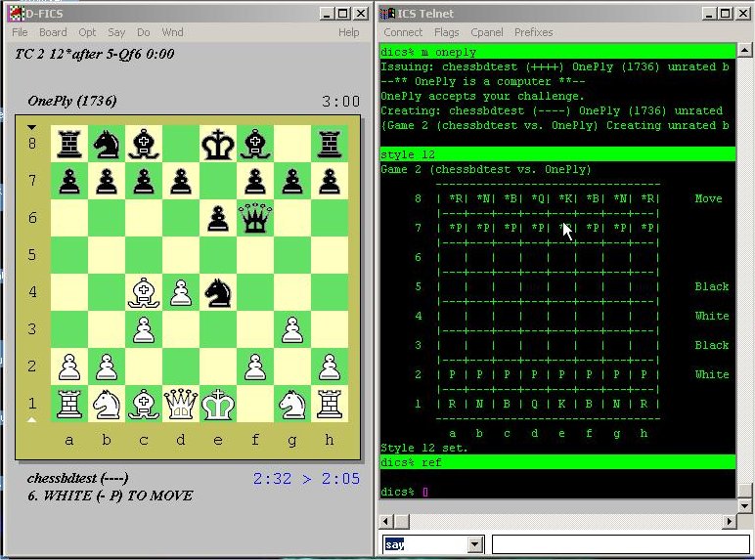Click the 'dics% m oneply' highlighted line

[557, 52]
